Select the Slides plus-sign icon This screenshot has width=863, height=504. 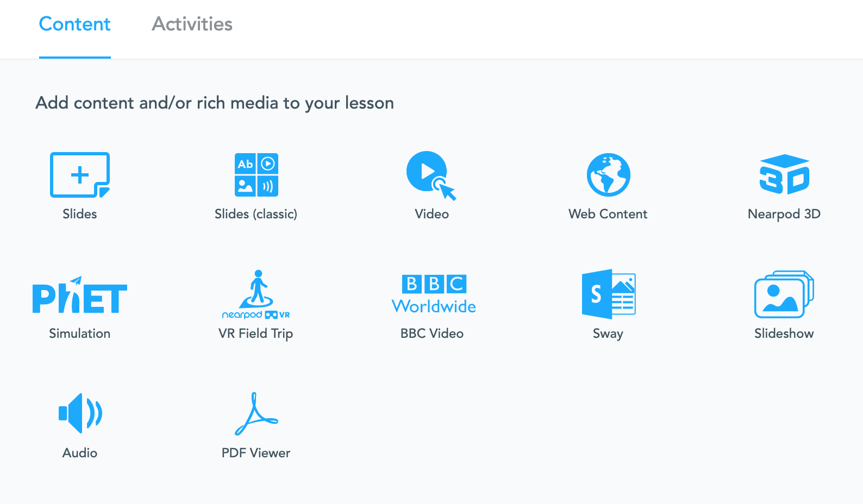80,175
